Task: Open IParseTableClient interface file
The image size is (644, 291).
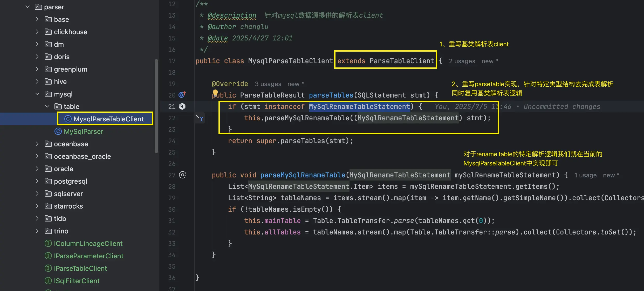Action: [80, 268]
